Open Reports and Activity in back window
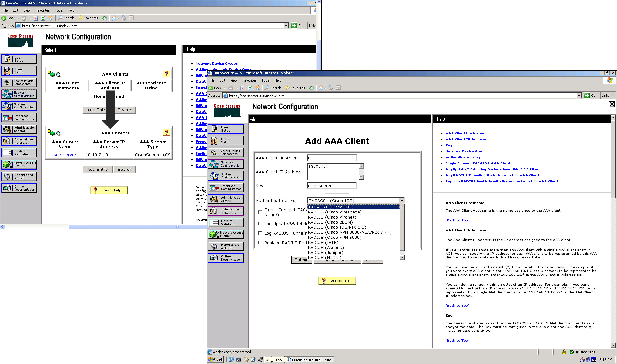This screenshot has width=617, height=364. click(x=19, y=176)
